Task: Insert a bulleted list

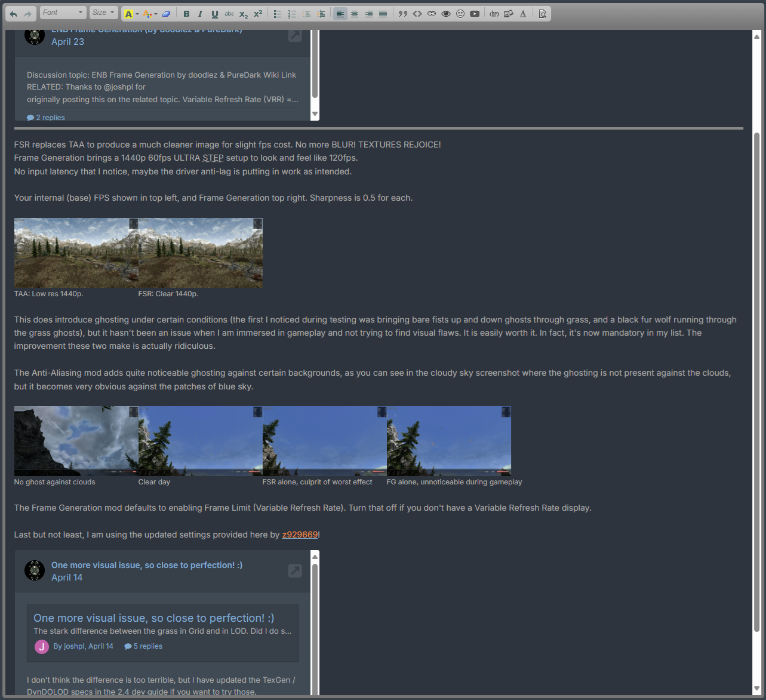Action: 278,14
